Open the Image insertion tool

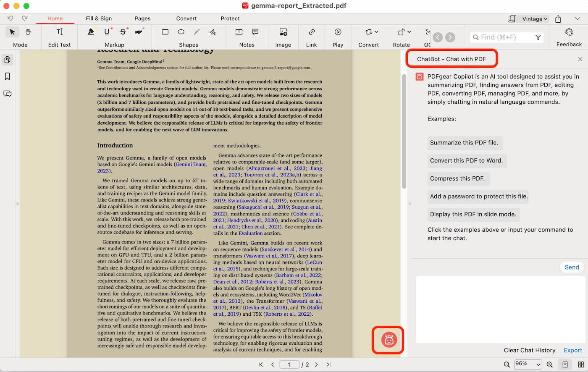[x=283, y=31]
